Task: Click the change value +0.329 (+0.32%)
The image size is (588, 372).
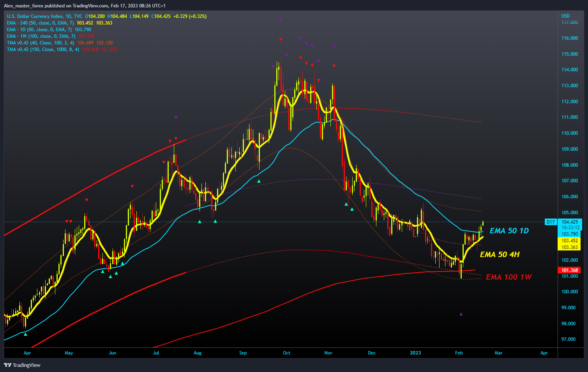Action: coord(190,16)
